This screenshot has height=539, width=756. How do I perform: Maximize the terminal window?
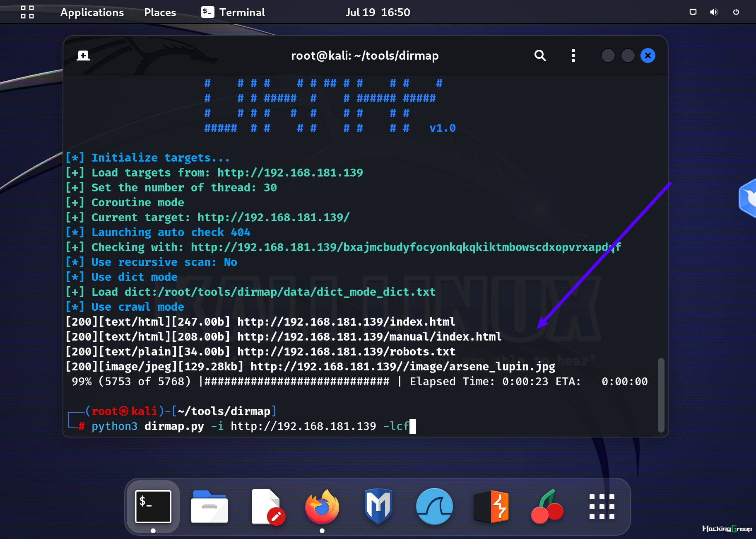(628, 56)
